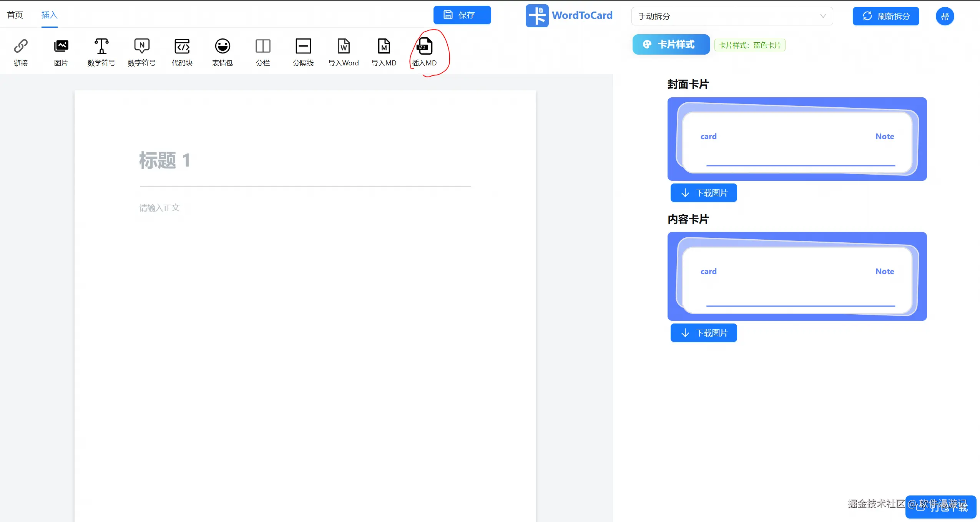Add a divider using 分隔线
The width and height of the screenshot is (980, 522).
tap(303, 51)
